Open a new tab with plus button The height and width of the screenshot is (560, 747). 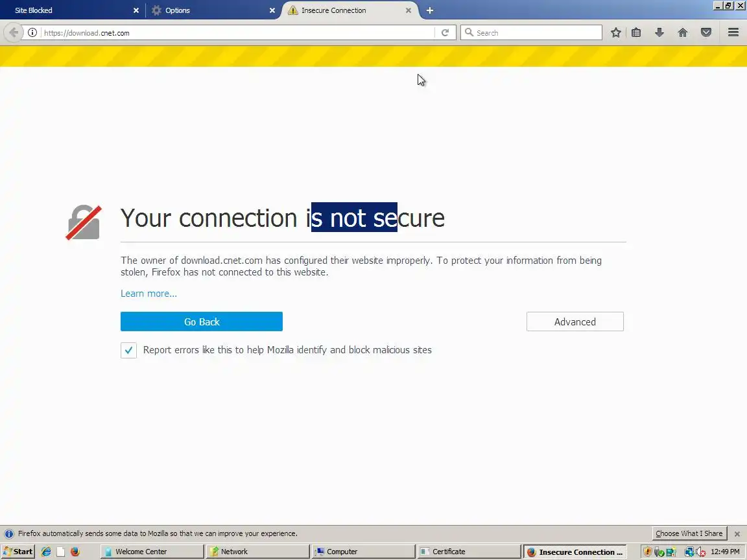click(x=430, y=10)
